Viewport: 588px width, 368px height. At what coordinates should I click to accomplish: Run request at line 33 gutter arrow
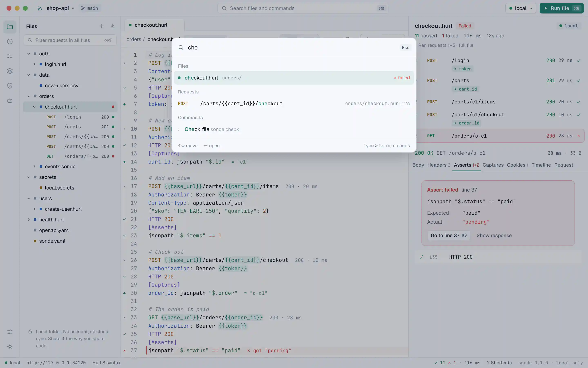click(x=124, y=318)
